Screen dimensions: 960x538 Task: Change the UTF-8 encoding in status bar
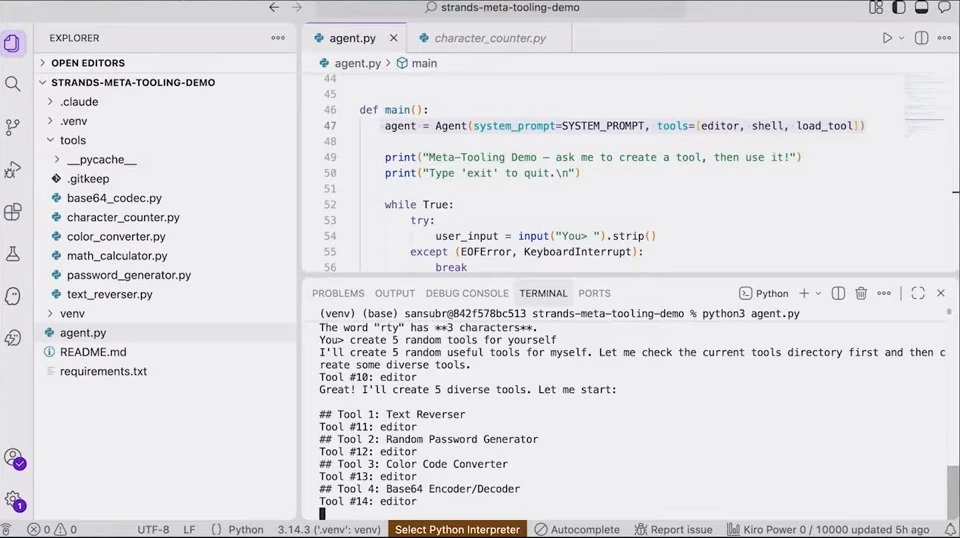point(153,529)
